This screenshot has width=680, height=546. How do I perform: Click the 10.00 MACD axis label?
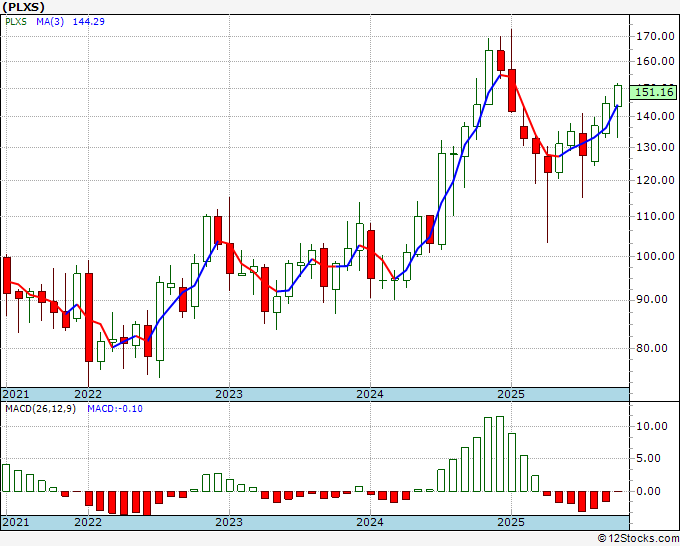point(652,426)
